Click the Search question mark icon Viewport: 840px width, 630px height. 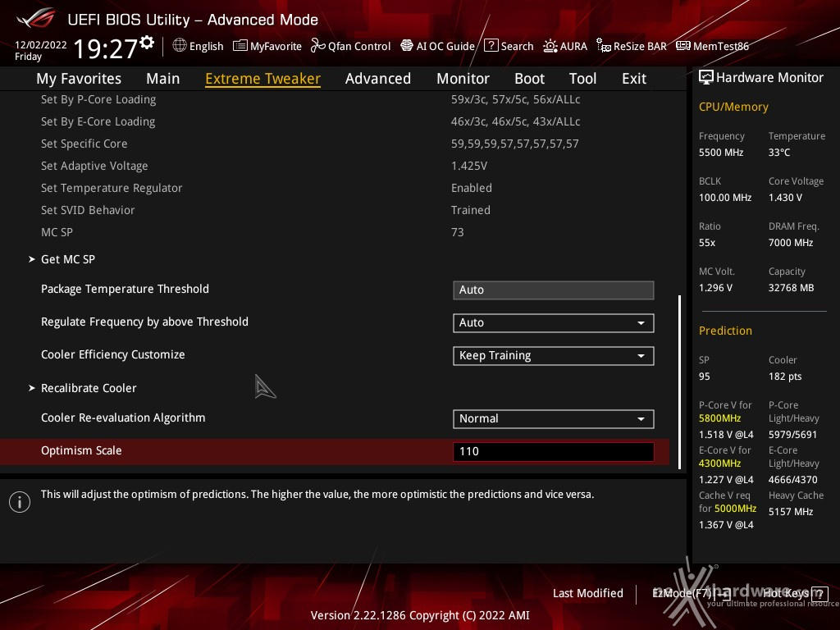[491, 46]
